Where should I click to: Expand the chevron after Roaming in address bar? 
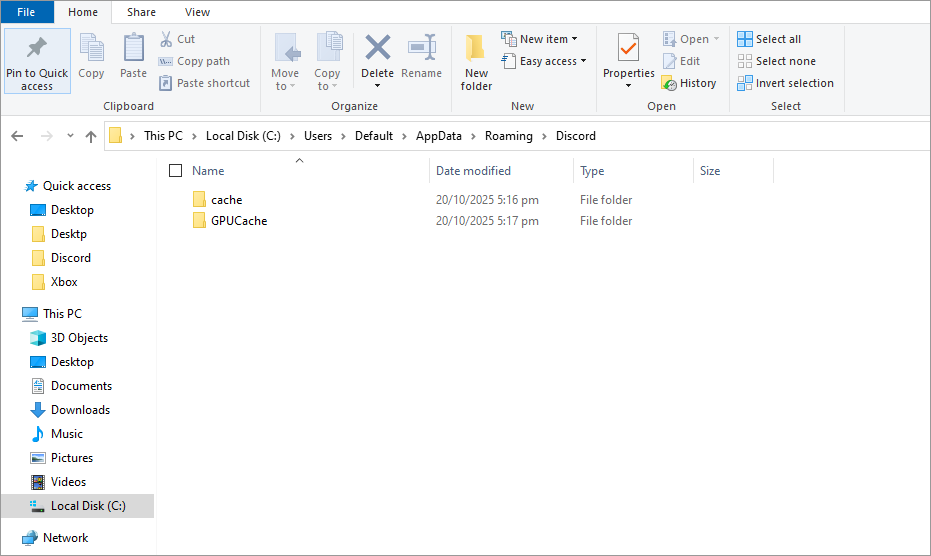click(544, 137)
